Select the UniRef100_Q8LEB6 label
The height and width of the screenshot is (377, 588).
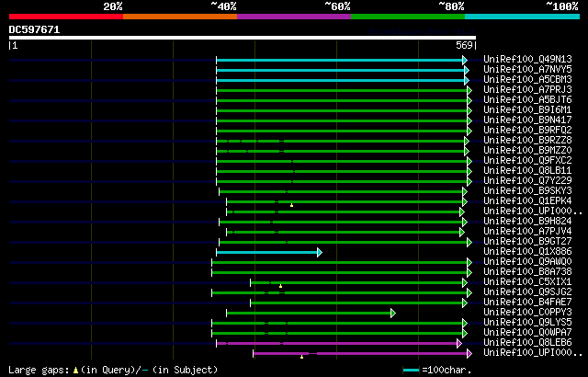(527, 343)
